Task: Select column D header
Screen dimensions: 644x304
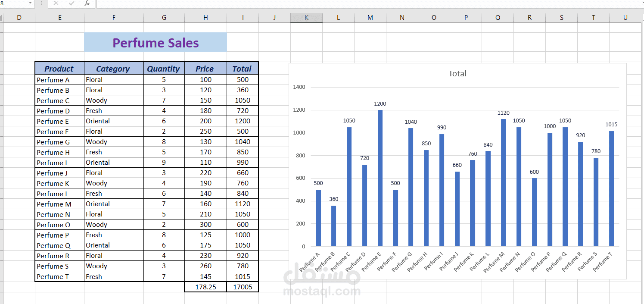Action: pyautogui.click(x=19, y=18)
